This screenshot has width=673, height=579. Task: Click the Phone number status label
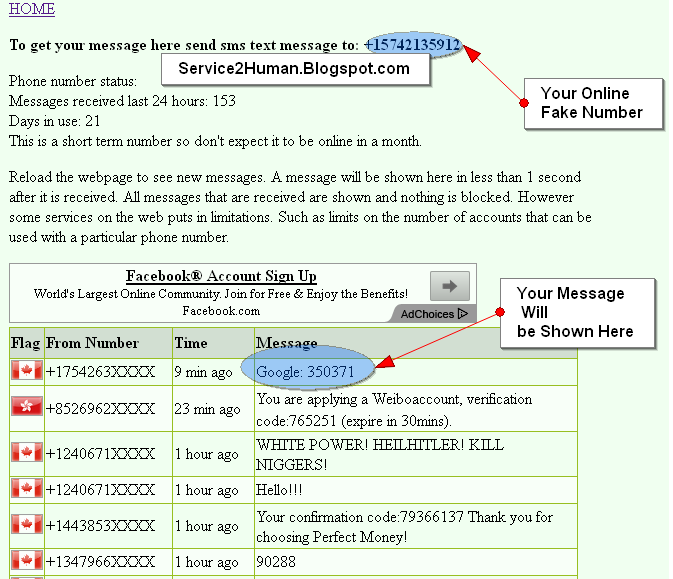73,81
